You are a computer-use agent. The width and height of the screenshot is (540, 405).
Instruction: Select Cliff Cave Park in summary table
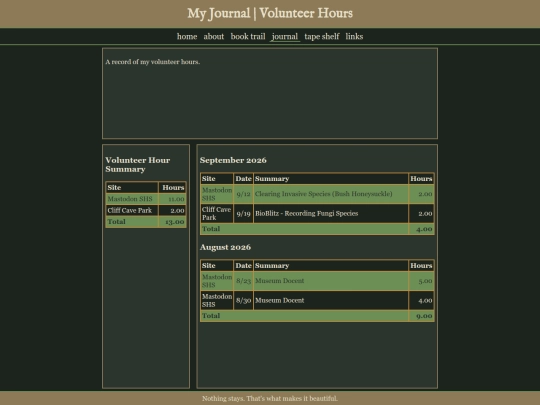132,210
